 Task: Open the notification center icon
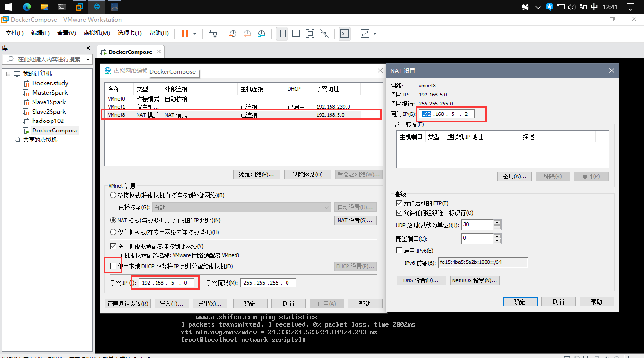[630, 7]
